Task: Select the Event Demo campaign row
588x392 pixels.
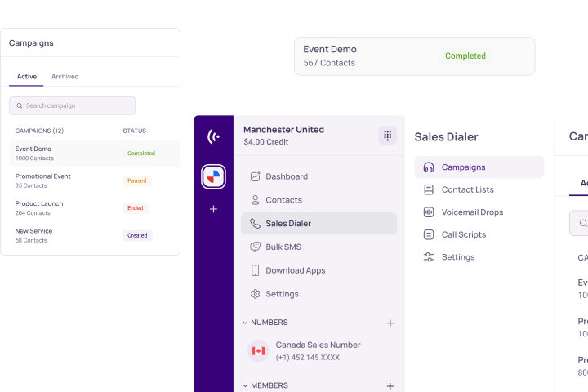Action: [x=94, y=154]
